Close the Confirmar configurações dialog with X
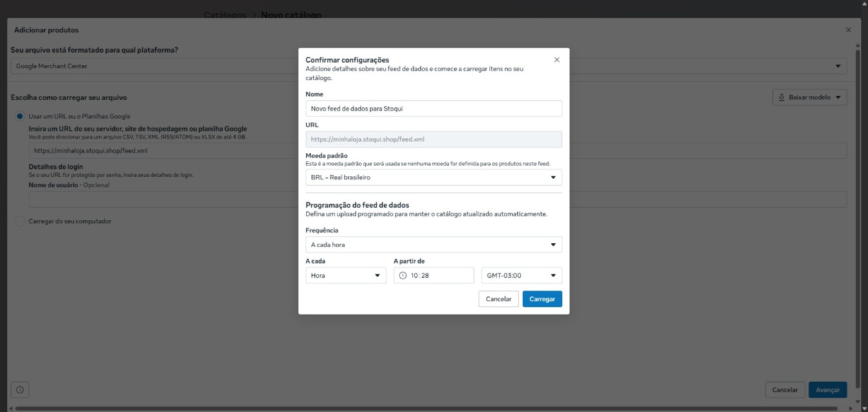The width and height of the screenshot is (868, 412). 557,60
